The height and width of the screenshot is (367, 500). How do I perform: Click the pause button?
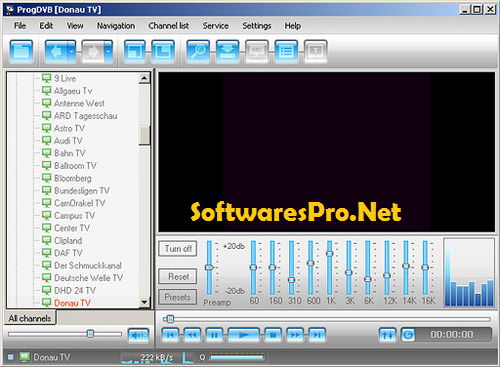pos(214,335)
